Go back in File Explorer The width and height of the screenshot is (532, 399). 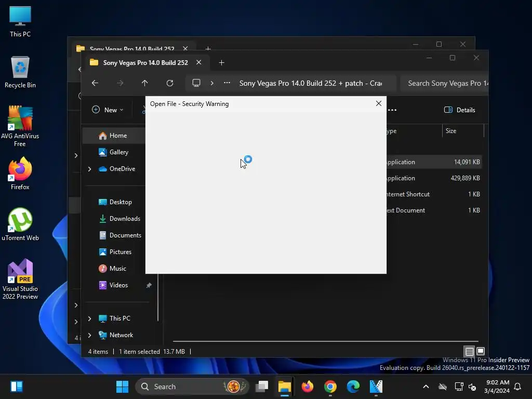pos(95,83)
